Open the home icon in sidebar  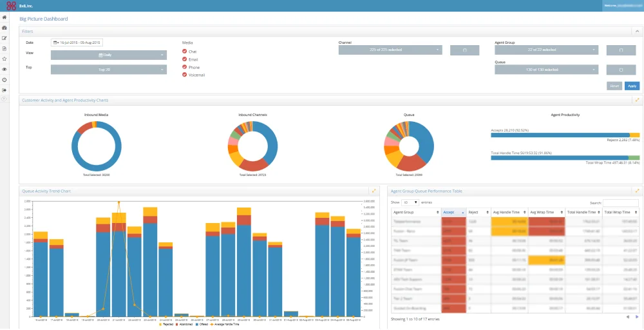point(5,17)
